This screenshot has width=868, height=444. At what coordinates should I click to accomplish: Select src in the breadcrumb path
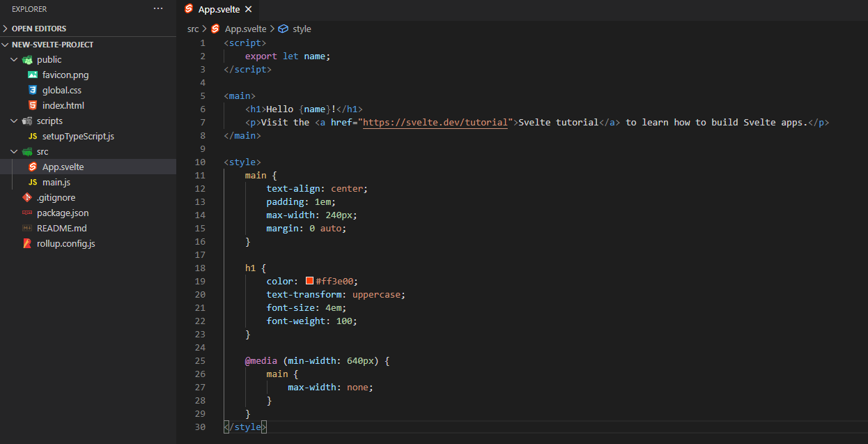pyautogui.click(x=193, y=29)
